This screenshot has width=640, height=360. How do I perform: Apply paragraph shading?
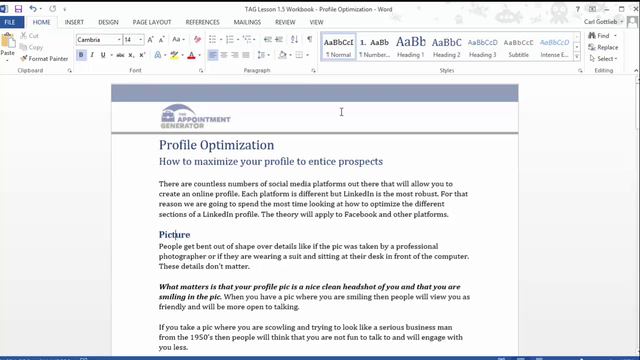(x=282, y=55)
